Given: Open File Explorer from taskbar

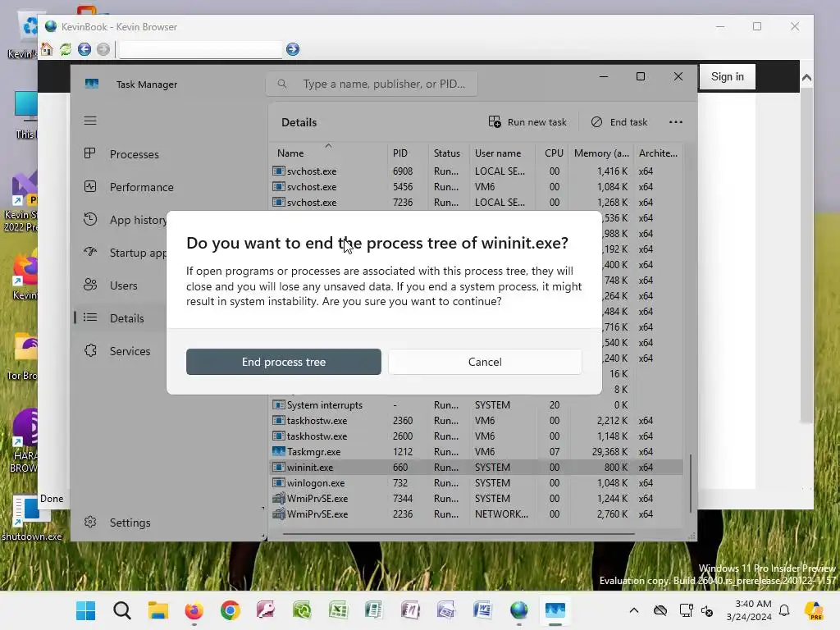Looking at the screenshot, I should [x=158, y=610].
